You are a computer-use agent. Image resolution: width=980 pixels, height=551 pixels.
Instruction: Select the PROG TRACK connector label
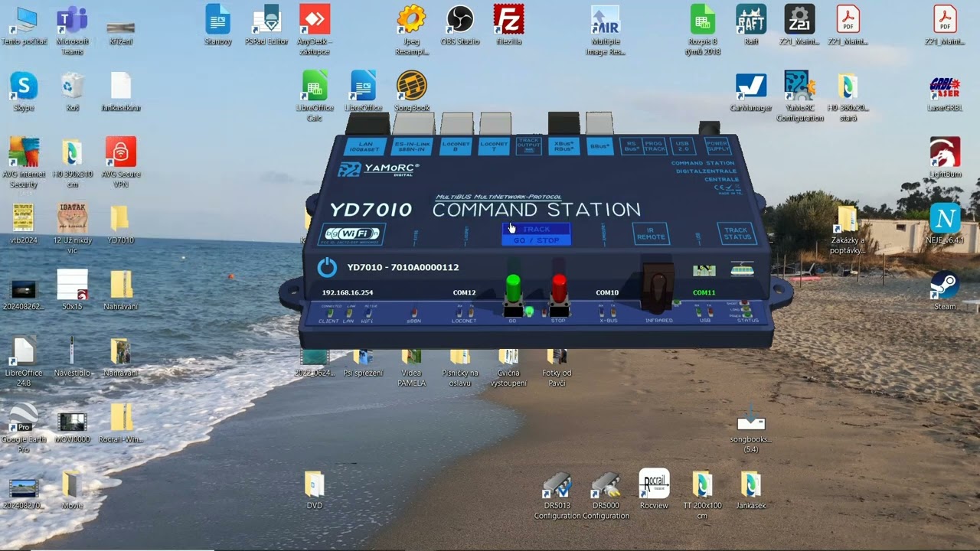655,147
